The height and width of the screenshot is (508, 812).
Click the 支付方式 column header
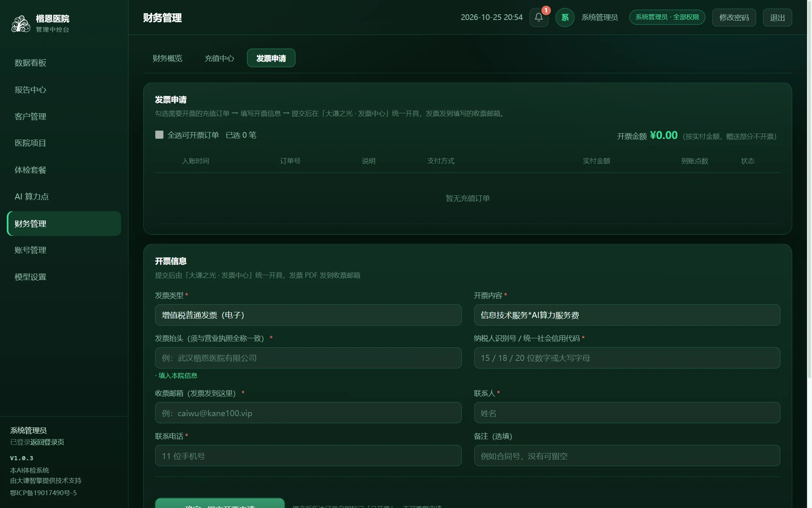(x=441, y=161)
